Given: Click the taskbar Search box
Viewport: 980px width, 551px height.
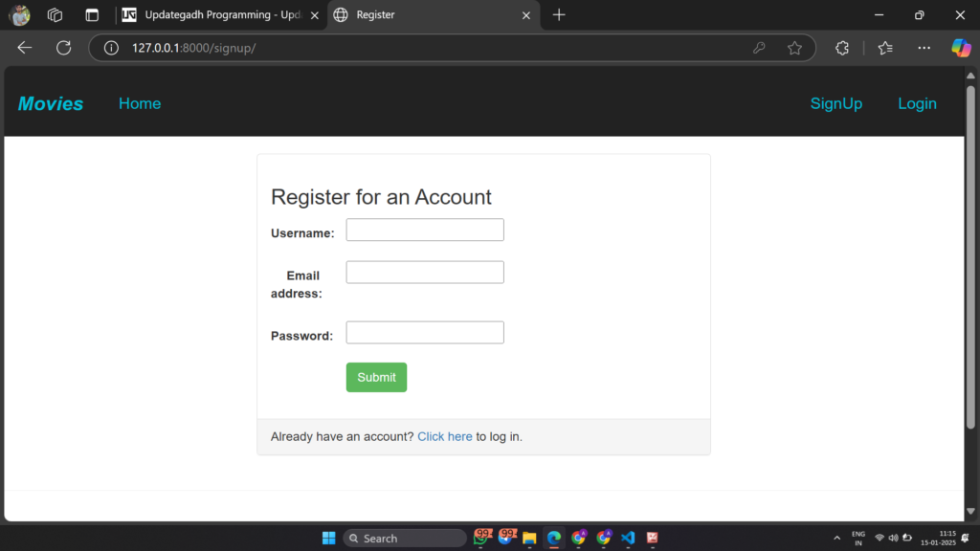Looking at the screenshot, I should [x=405, y=538].
